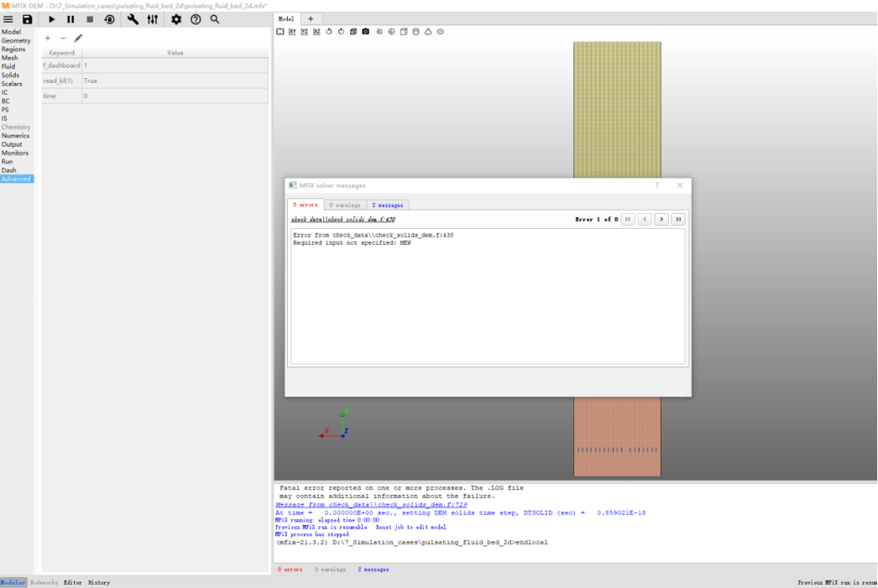Screen dimensions: 878x588
Task: Click the 8 errors indicator in the status bar
Action: [290, 570]
